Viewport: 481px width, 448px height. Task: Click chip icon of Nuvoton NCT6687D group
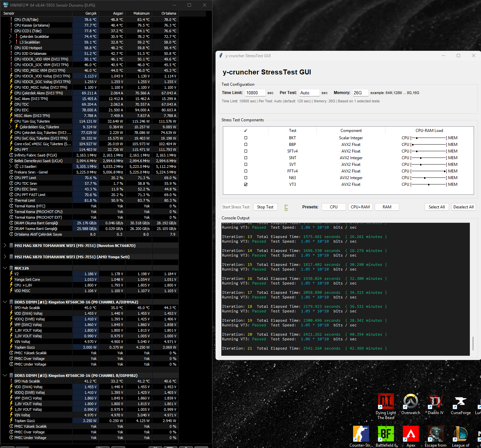[x=11, y=246]
